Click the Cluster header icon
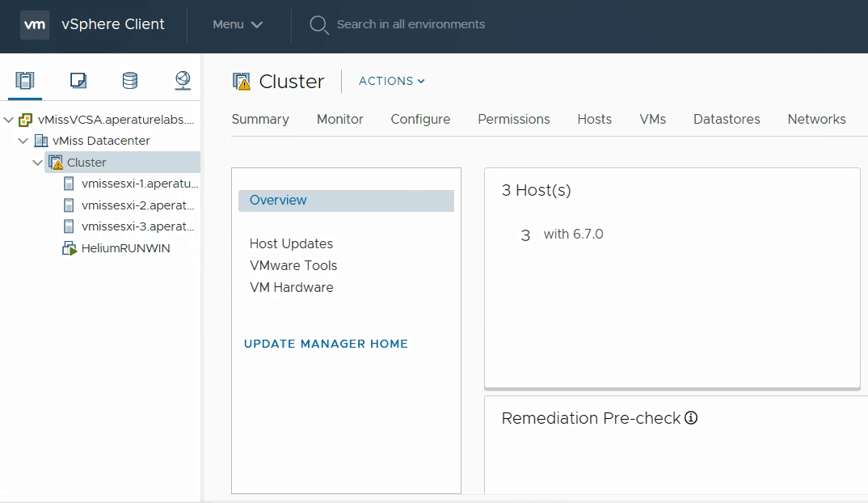The image size is (868, 503). 242,82
